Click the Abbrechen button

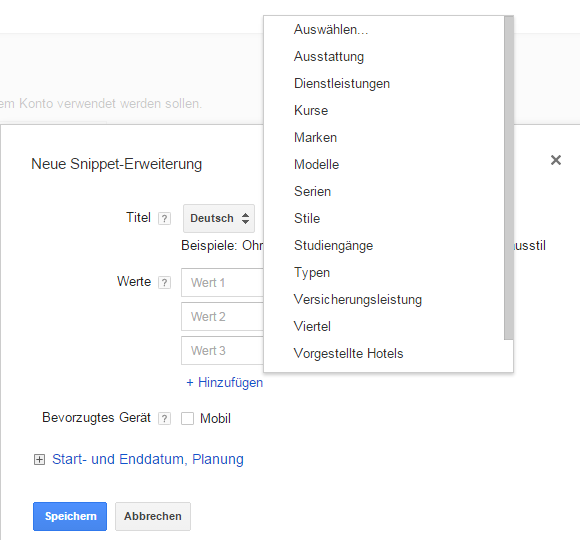click(153, 516)
